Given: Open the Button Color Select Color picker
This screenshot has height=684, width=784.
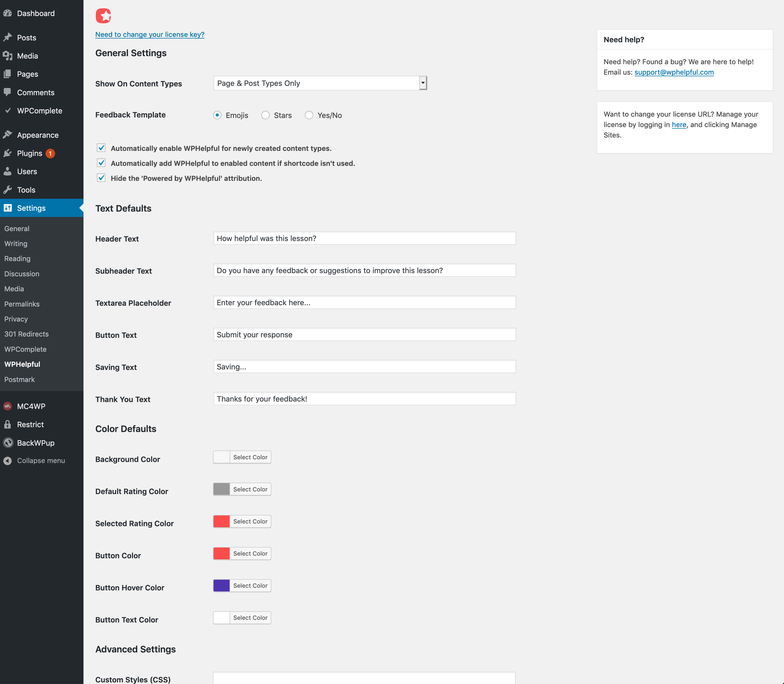Looking at the screenshot, I should (250, 553).
